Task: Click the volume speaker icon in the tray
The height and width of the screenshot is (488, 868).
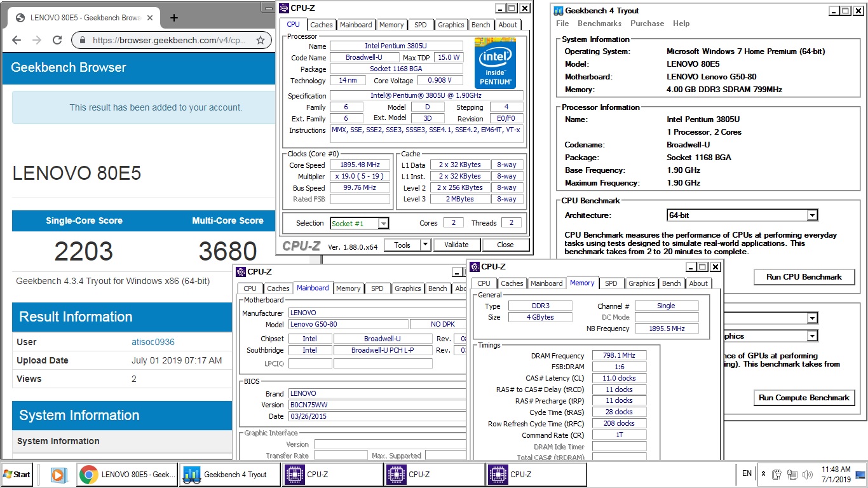Action: pos(808,475)
